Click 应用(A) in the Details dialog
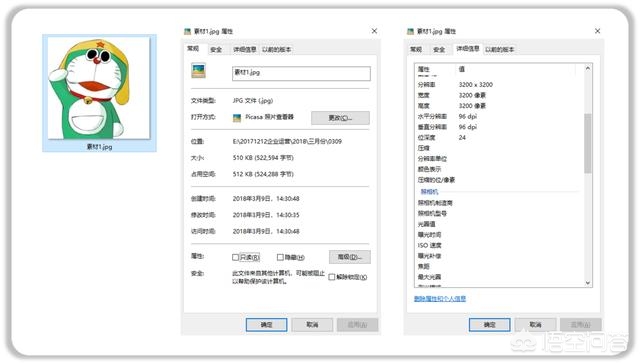Screen dimensions: 640x364 [x=580, y=325]
